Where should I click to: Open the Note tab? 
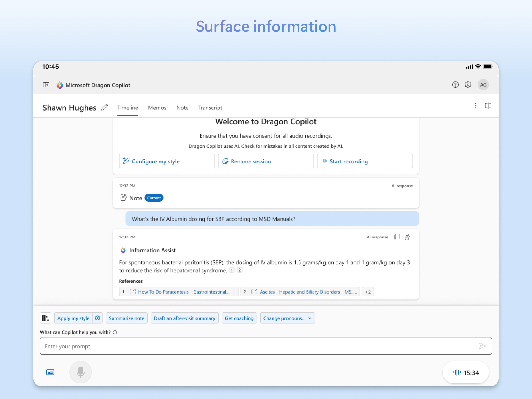pyautogui.click(x=182, y=108)
